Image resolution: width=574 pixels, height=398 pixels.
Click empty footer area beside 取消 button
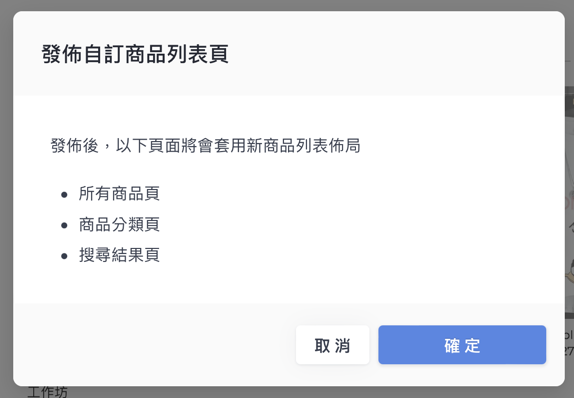pyautogui.click(x=154, y=344)
